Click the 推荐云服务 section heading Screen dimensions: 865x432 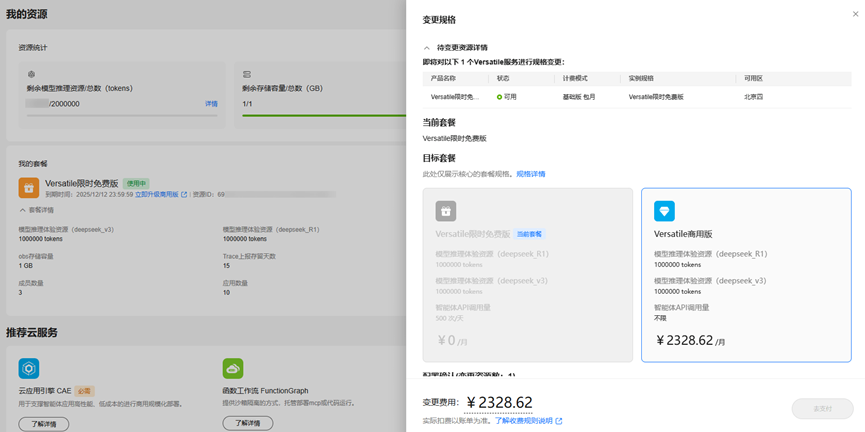[32, 332]
